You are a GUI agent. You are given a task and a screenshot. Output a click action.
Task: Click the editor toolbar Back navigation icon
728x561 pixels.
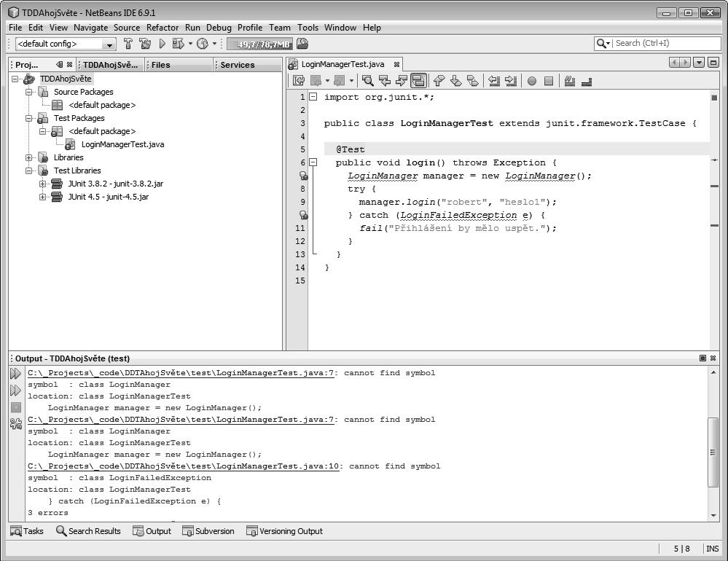[x=316, y=81]
